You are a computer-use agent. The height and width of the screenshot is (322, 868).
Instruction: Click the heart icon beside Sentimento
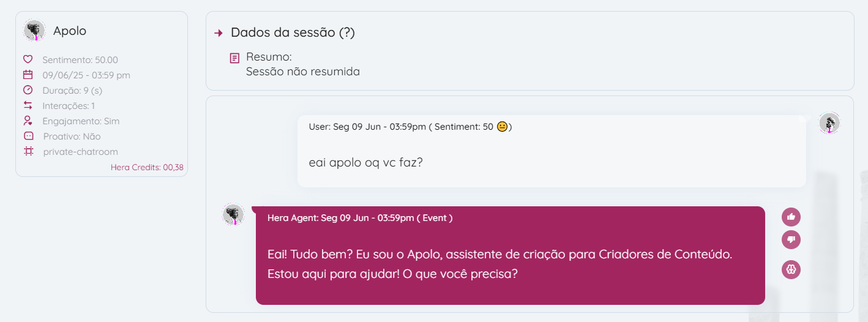click(x=28, y=59)
